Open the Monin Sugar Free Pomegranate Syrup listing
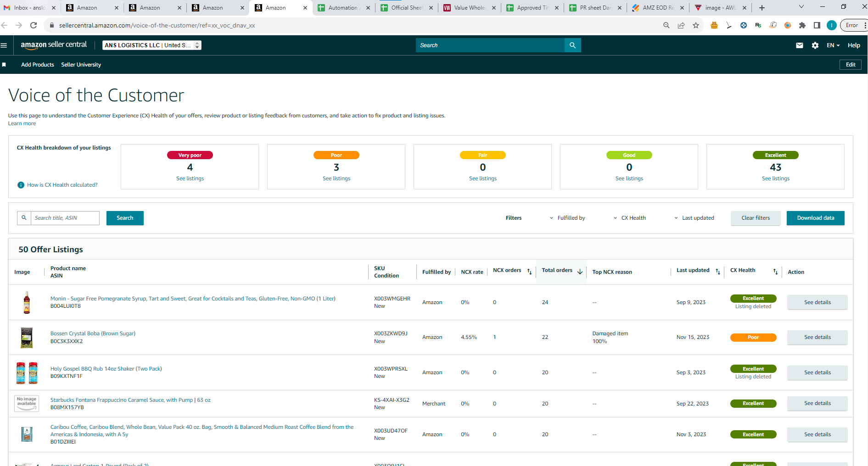This screenshot has height=466, width=868. coord(193,299)
